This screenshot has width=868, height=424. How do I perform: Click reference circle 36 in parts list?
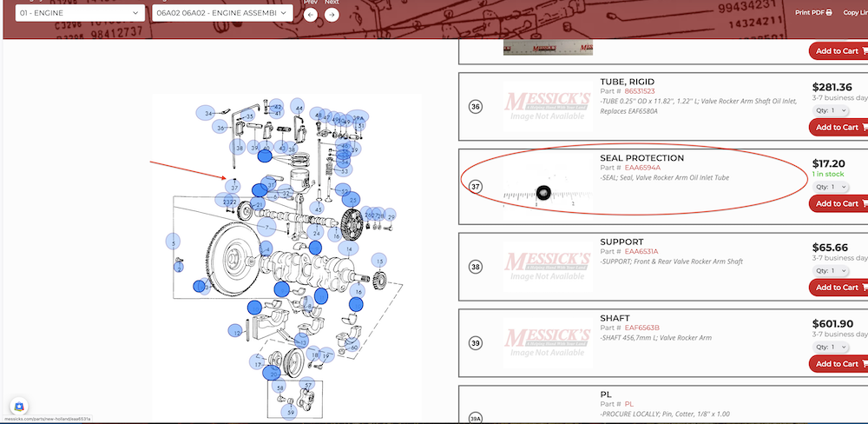(x=475, y=106)
